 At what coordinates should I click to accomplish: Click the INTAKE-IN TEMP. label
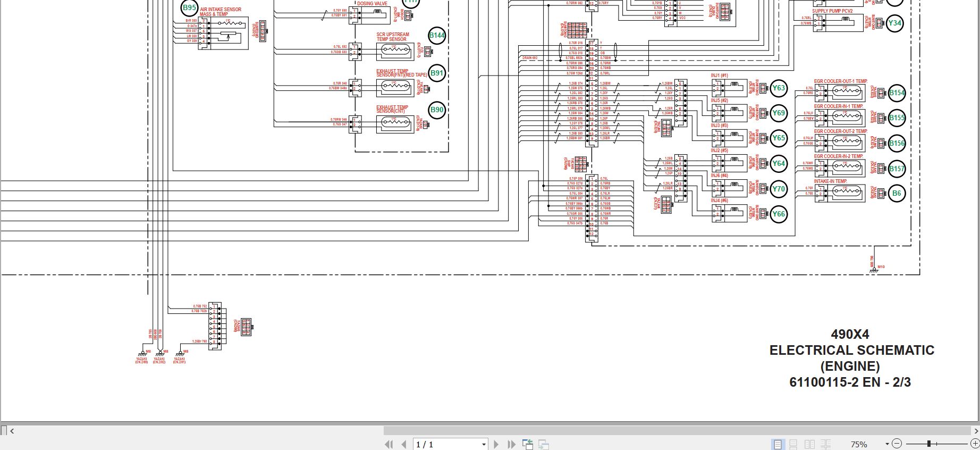coord(831,181)
